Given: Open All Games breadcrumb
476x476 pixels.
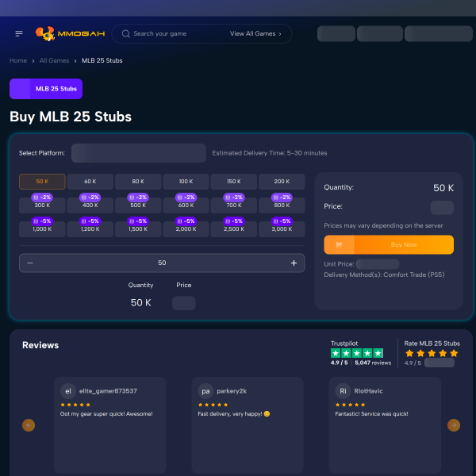Looking at the screenshot, I should pos(54,61).
